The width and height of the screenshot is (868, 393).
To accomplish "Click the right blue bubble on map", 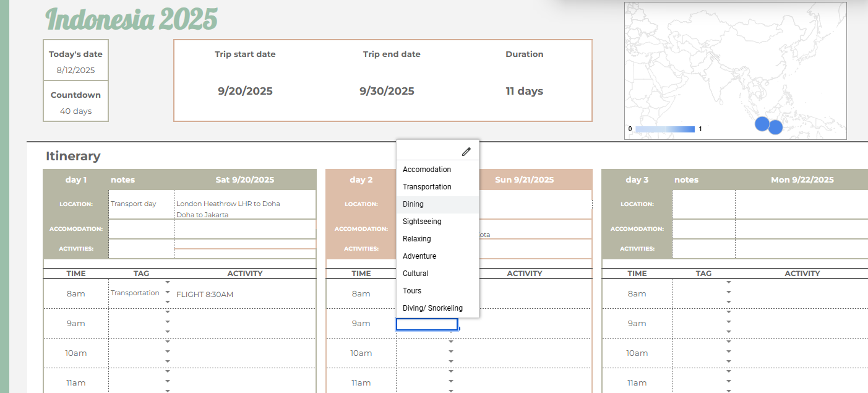I will [775, 127].
